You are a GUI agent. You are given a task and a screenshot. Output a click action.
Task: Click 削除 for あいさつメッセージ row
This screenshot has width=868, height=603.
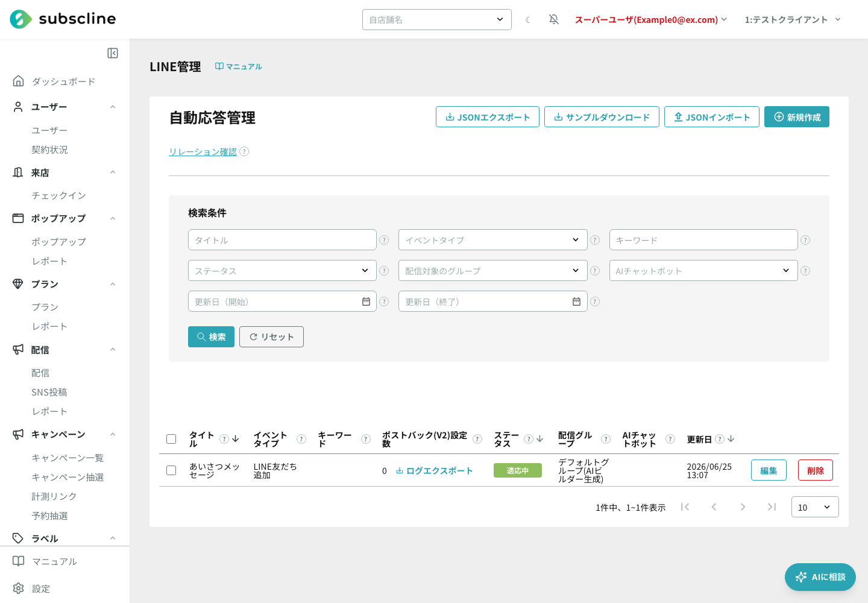[x=816, y=470]
